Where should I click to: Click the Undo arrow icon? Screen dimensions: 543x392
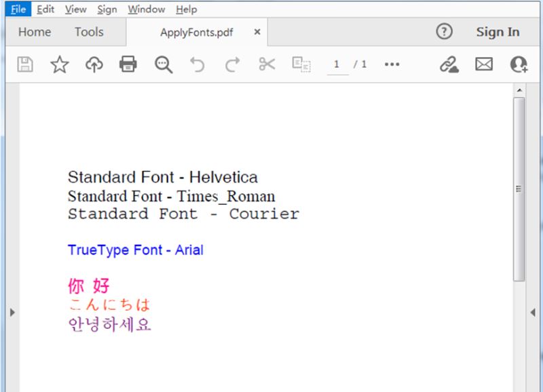point(198,64)
